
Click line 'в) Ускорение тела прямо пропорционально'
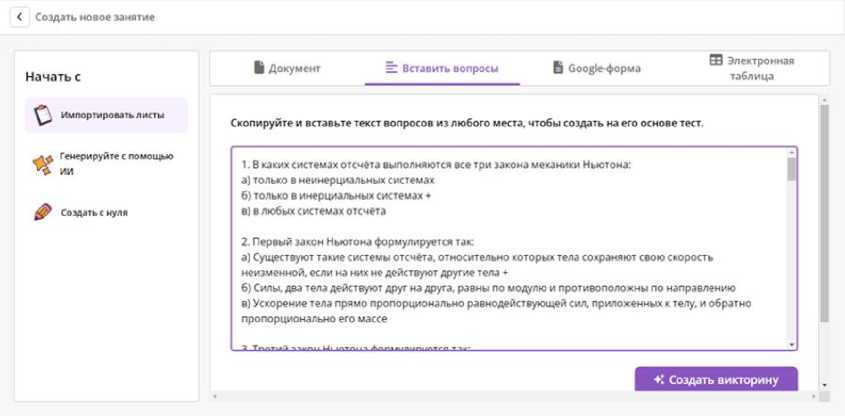(496, 311)
